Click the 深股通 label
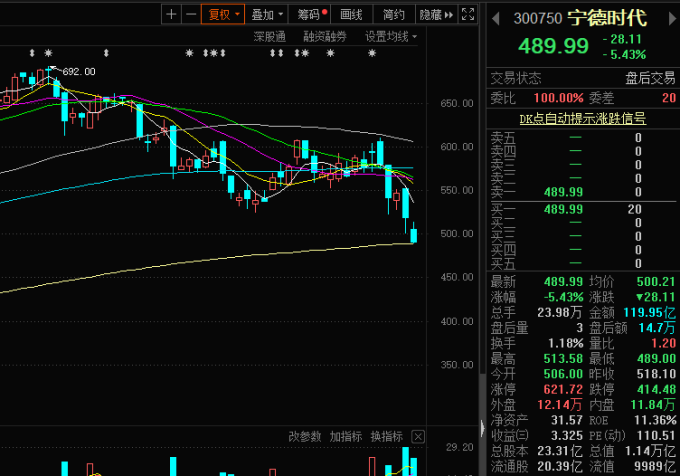 [x=269, y=37]
